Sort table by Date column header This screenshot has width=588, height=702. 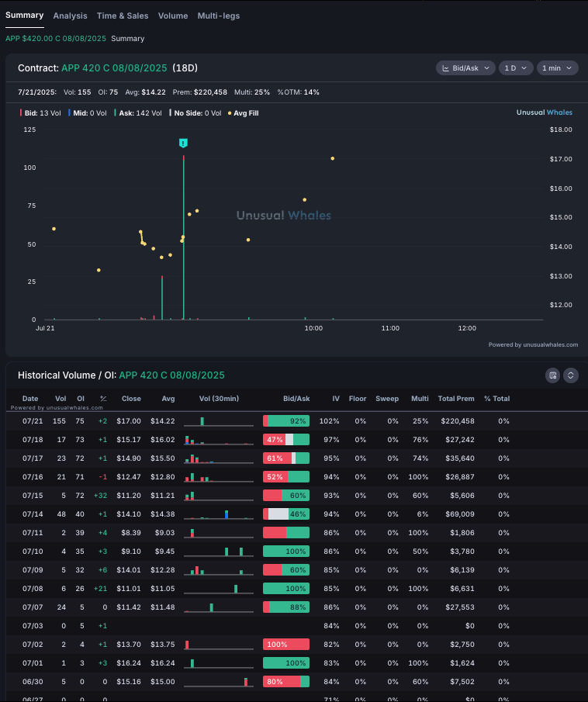click(30, 399)
